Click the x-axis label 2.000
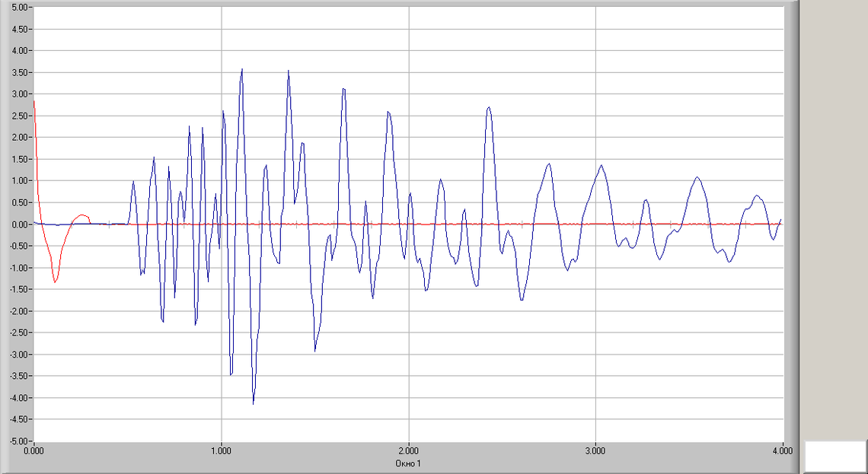 click(x=409, y=451)
